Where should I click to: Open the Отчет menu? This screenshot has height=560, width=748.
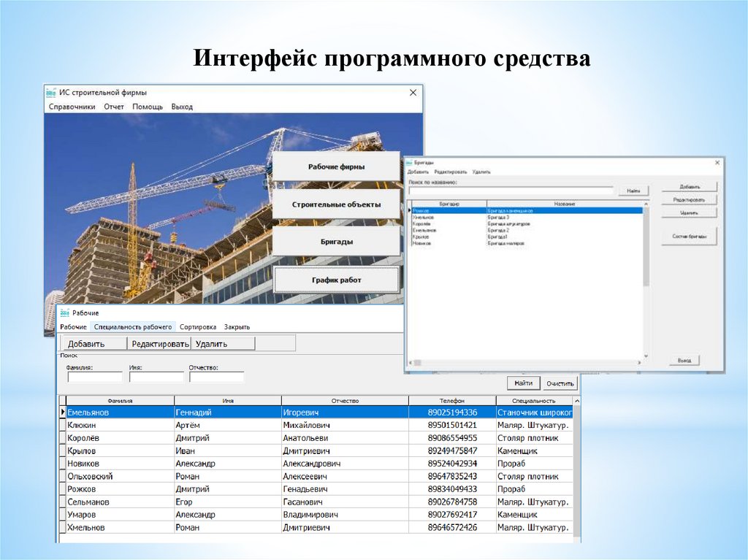(114, 107)
